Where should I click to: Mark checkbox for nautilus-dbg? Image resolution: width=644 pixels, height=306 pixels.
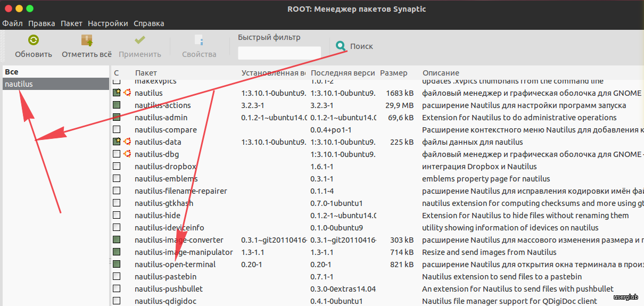tap(117, 154)
